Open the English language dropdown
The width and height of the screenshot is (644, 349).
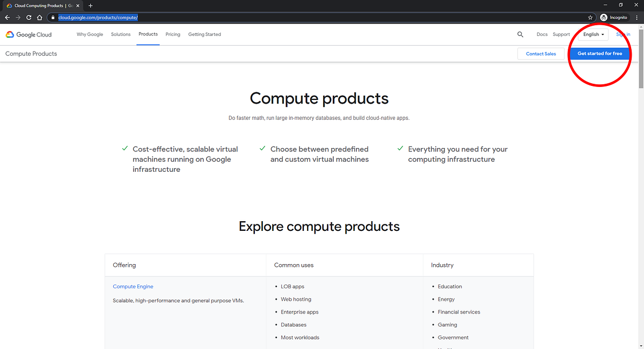click(x=592, y=34)
